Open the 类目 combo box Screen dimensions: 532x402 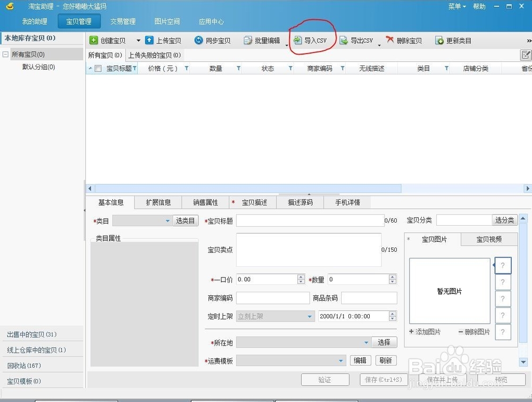pos(142,220)
